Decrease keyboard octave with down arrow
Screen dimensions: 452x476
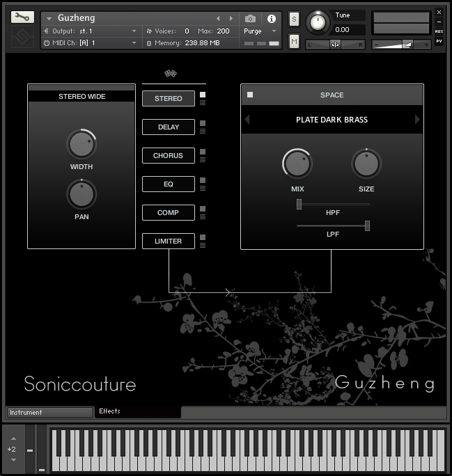click(x=13, y=460)
